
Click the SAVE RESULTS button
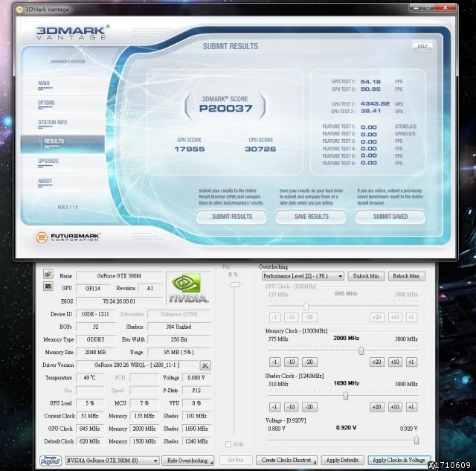click(311, 217)
